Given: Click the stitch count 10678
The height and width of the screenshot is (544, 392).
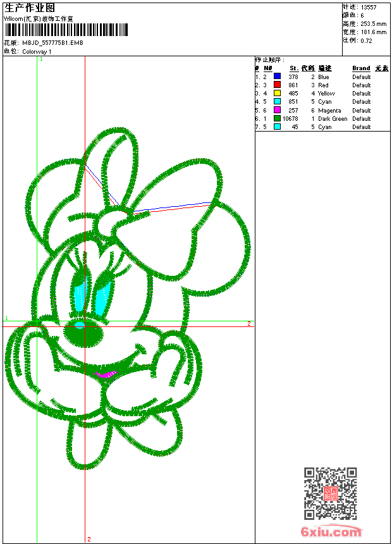Looking at the screenshot, I should coord(290,119).
